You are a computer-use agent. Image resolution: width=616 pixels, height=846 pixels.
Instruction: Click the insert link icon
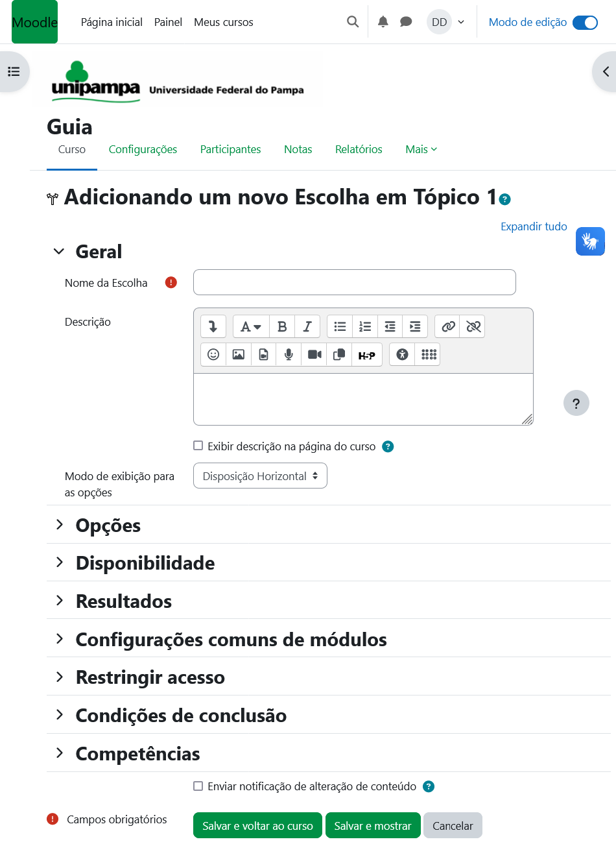pyautogui.click(x=448, y=326)
